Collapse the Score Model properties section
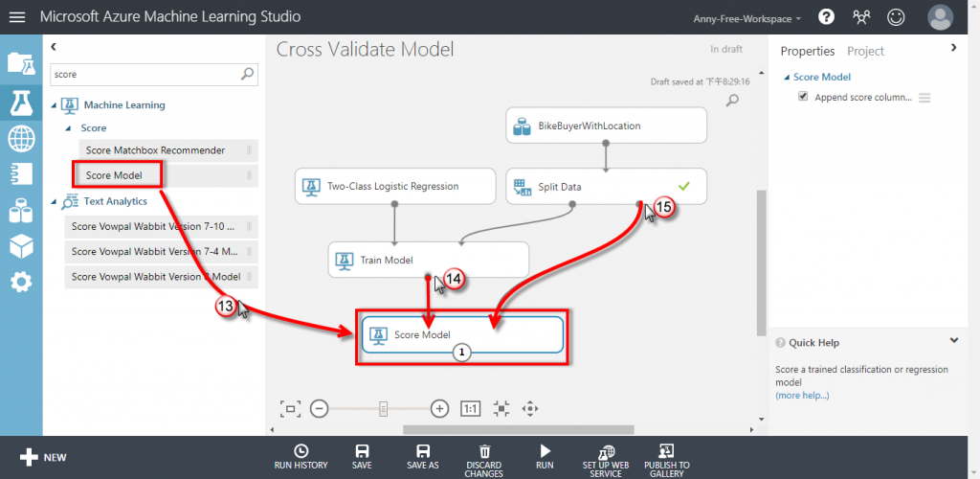980x479 pixels. coord(787,78)
